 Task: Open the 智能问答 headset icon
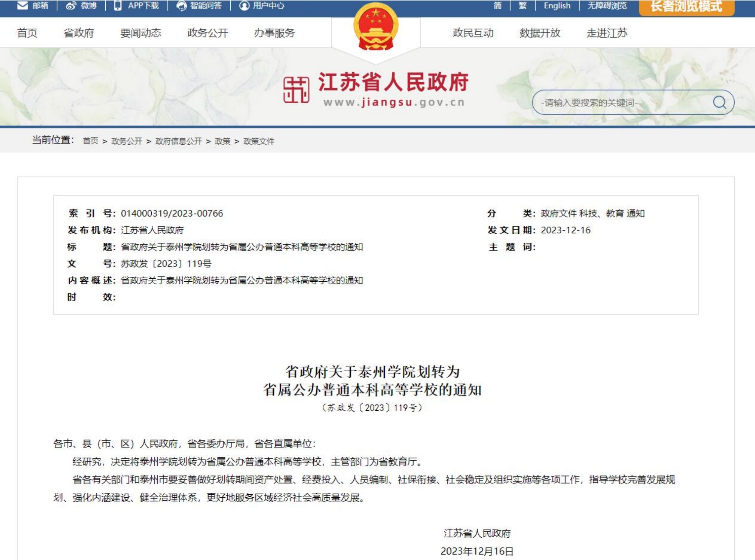(x=182, y=6)
